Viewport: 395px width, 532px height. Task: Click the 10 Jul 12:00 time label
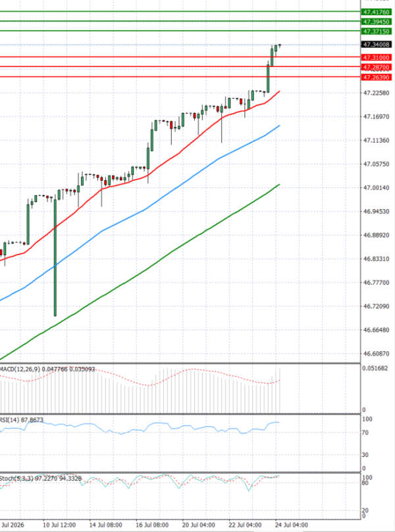pyautogui.click(x=59, y=525)
